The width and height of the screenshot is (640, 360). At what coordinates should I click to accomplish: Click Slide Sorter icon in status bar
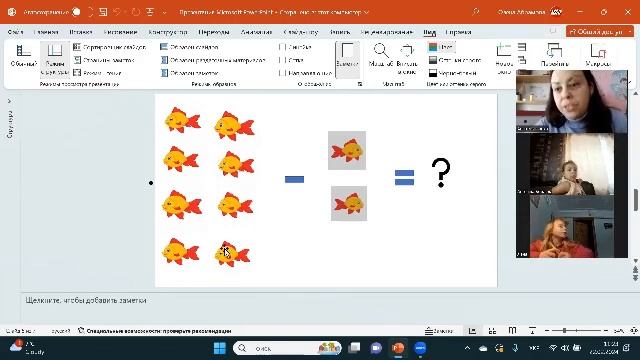pos(492,331)
